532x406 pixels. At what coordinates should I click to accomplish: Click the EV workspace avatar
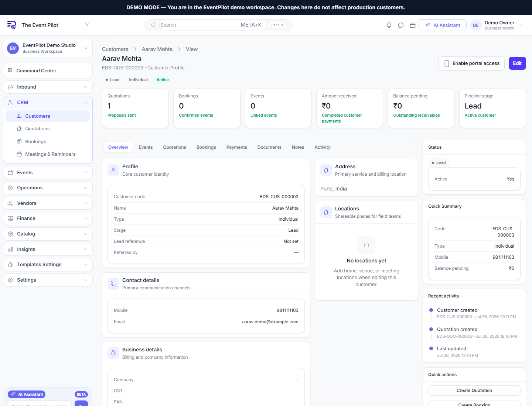click(13, 48)
